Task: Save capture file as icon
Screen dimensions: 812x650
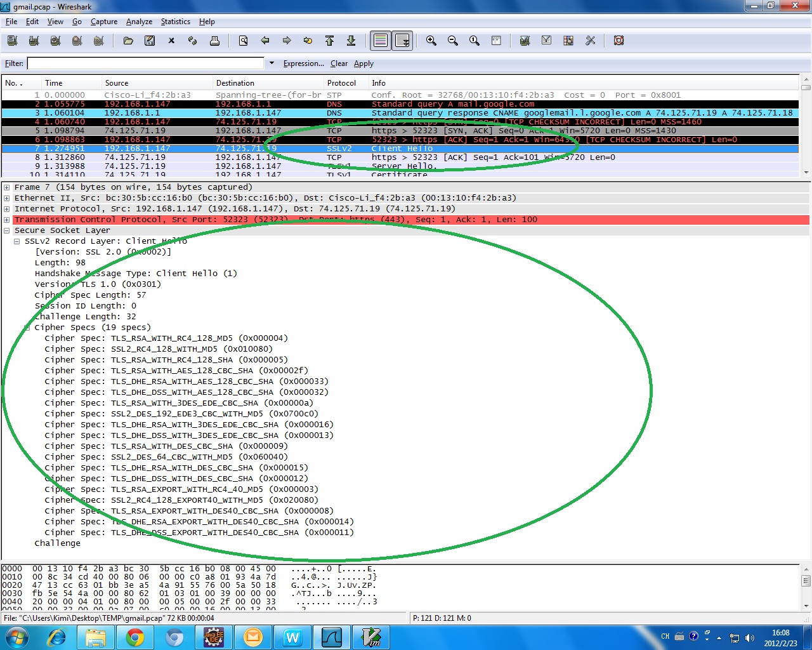Action: [x=150, y=41]
